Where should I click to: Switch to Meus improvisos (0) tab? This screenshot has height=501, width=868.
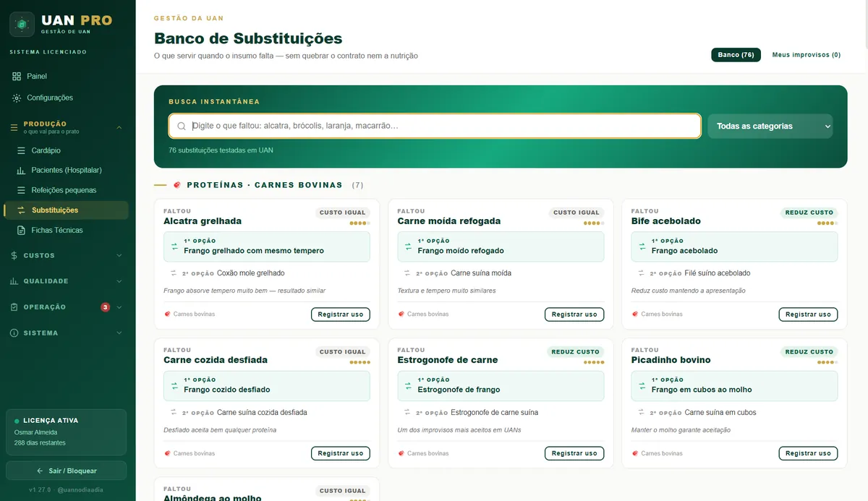click(806, 55)
